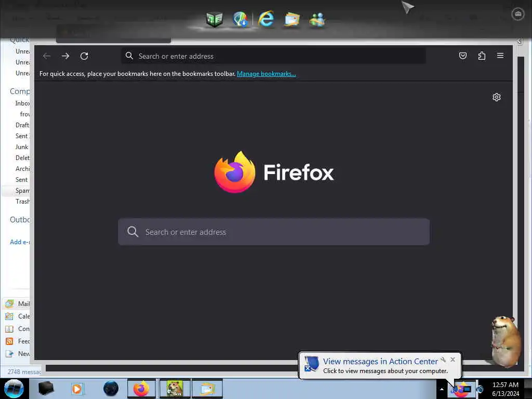Open new tab personalize gear icon
The height and width of the screenshot is (399, 532).
496,97
